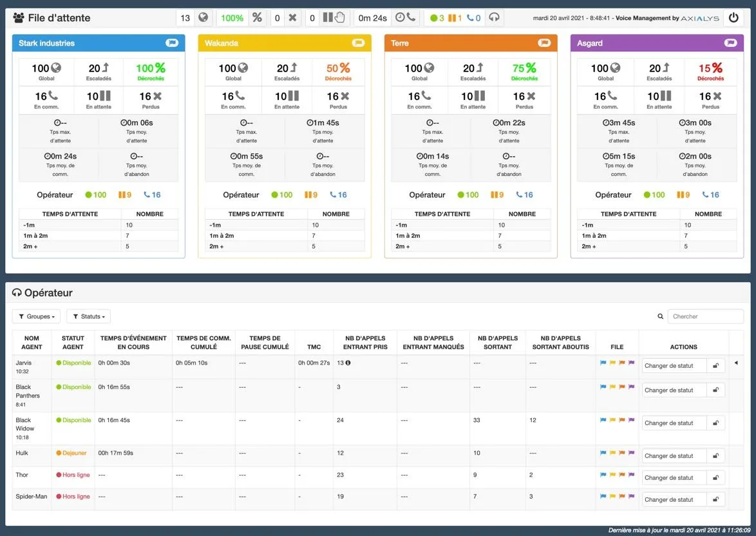Image resolution: width=756 pixels, height=536 pixels.
Task: Click the 1m 45s average wait in Wakanda
Action: point(323,122)
